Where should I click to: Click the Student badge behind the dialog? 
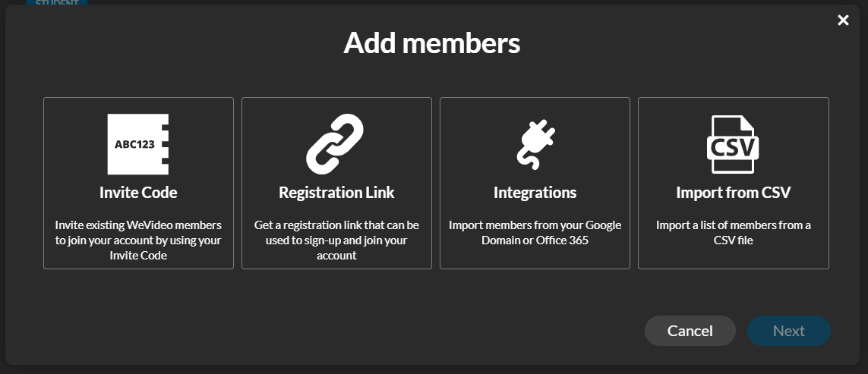point(57,3)
